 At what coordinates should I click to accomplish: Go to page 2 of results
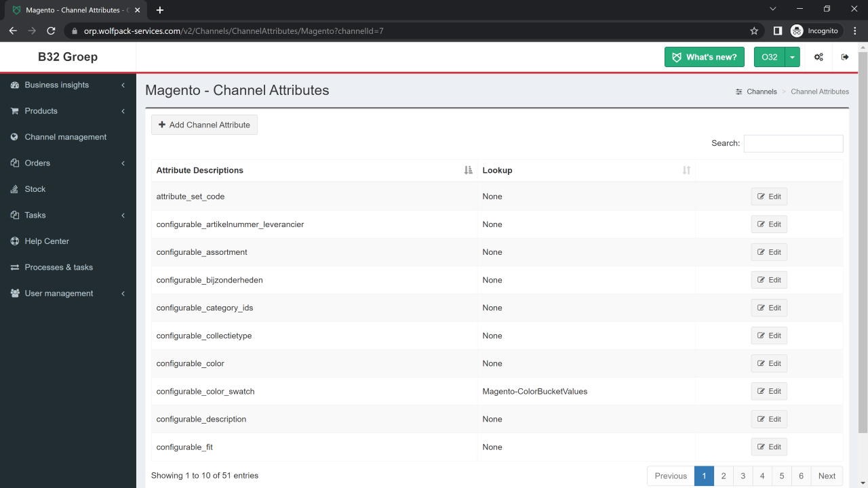(724, 476)
